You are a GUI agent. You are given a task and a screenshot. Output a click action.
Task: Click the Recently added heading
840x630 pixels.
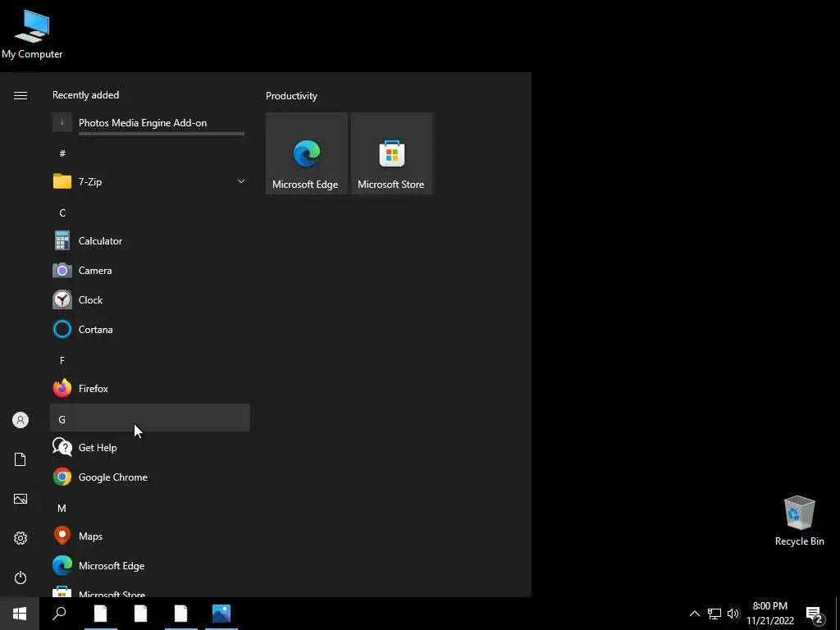click(85, 95)
